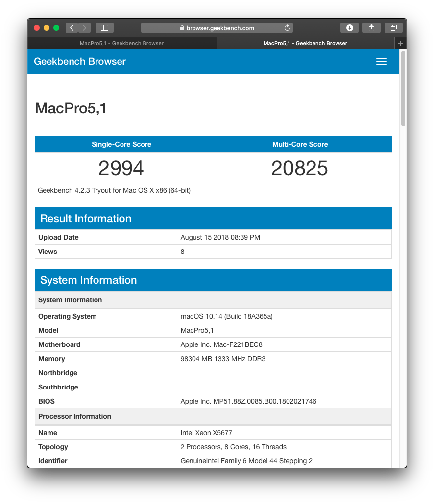This screenshot has width=434, height=504.
Task: Select the second MacPro5,1 tab
Action: tap(305, 43)
